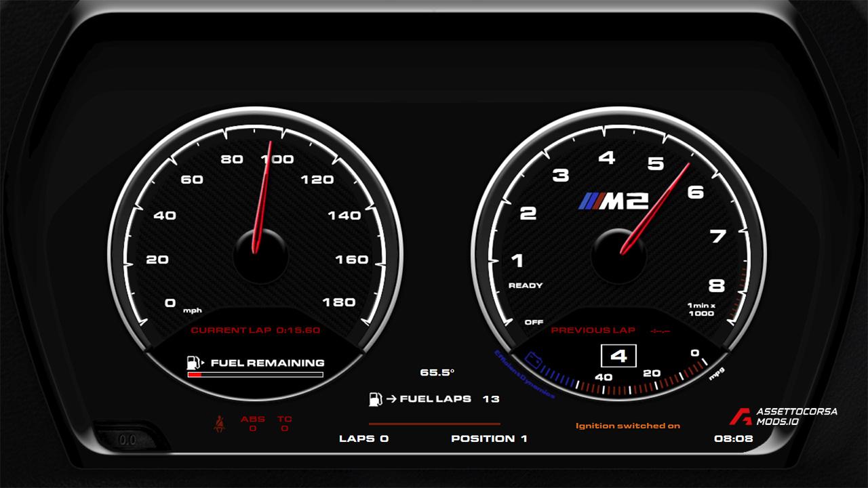
Task: Click the 140 mark on the speedometer
Action: [344, 216]
